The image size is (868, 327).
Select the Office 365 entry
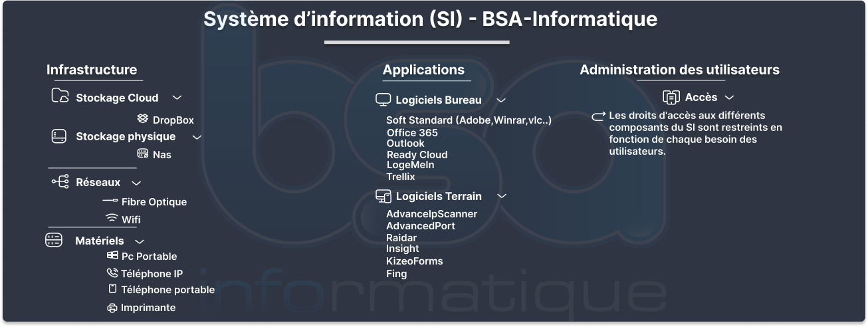pos(412,133)
